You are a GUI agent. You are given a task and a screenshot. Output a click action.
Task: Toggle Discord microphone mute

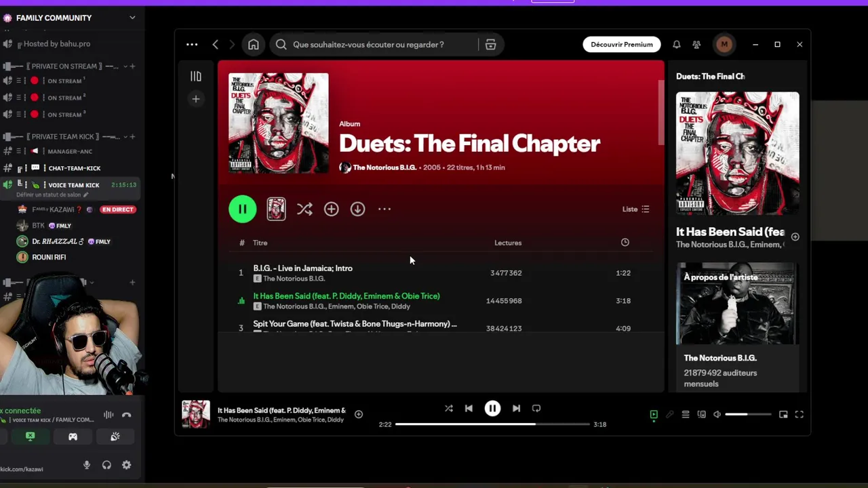(x=87, y=465)
